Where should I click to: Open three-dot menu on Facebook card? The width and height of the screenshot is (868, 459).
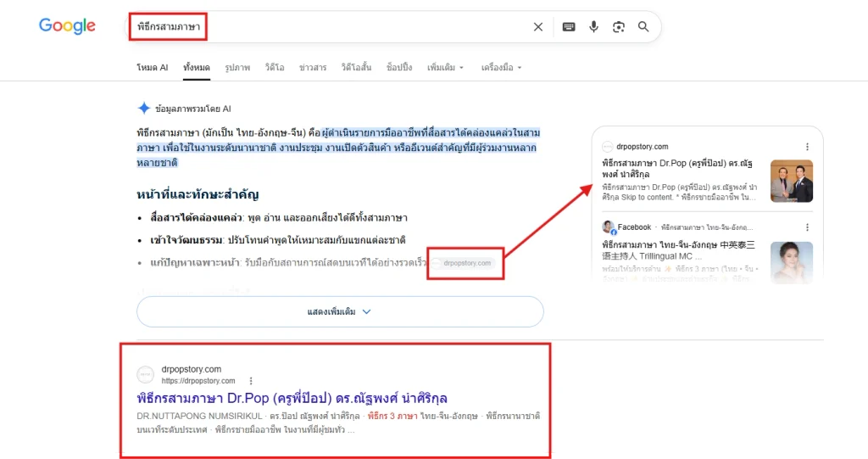click(807, 227)
